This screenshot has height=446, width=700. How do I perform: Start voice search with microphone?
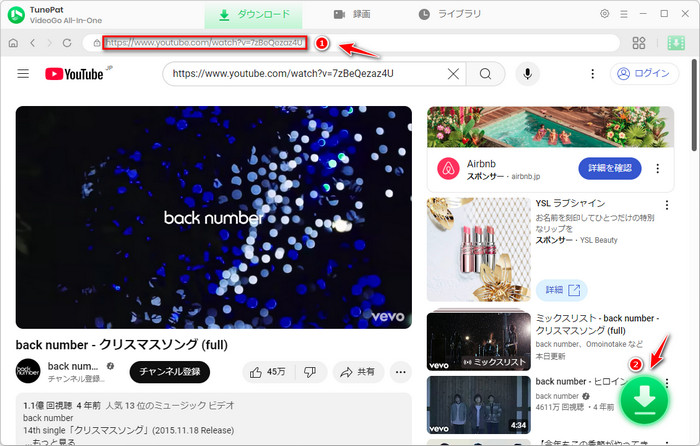(x=527, y=74)
